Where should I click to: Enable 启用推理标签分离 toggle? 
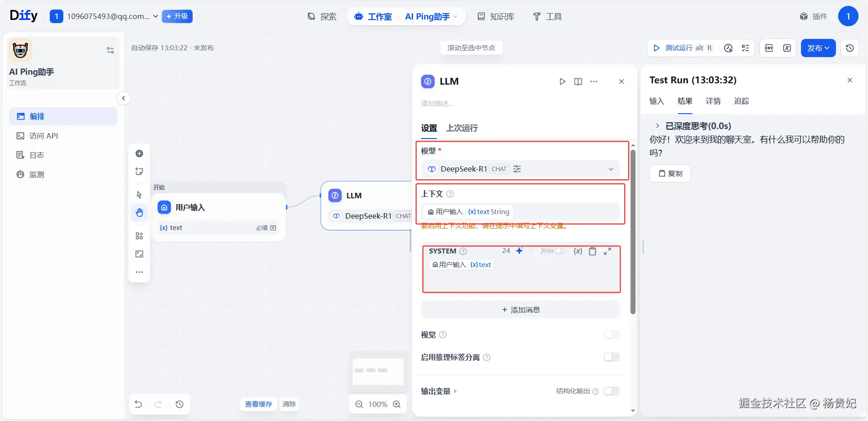pos(612,357)
